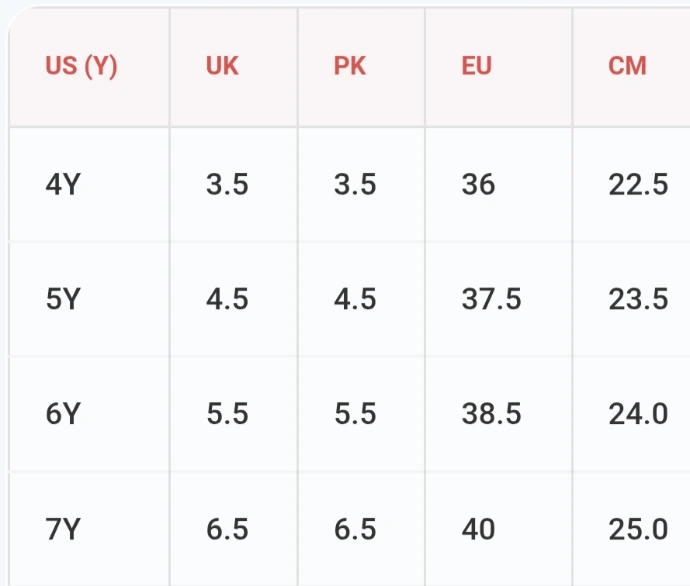Click the 23.5 CM cell
690x586 pixels.
click(638, 299)
